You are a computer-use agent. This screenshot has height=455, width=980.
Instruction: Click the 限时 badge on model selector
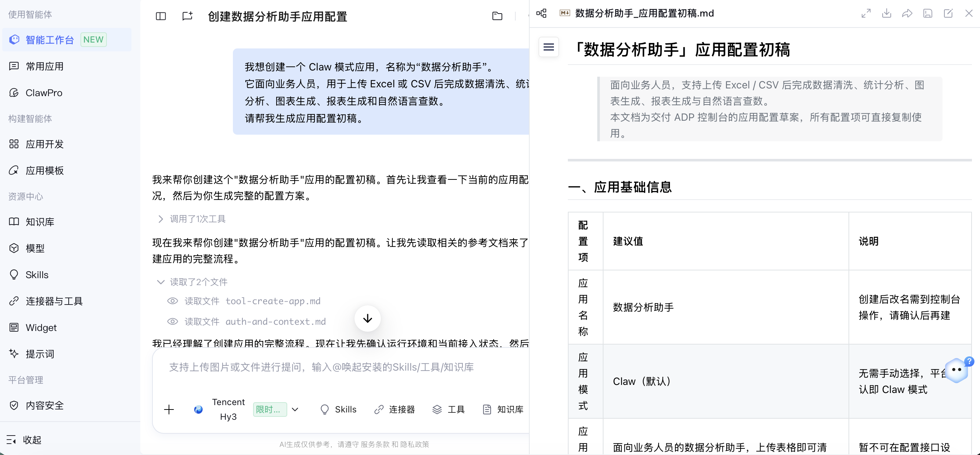click(270, 409)
